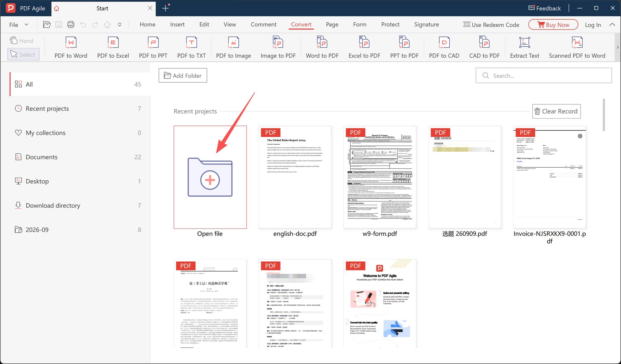Open Scanned PDF to Word conversion
This screenshot has height=364, width=621.
click(577, 47)
